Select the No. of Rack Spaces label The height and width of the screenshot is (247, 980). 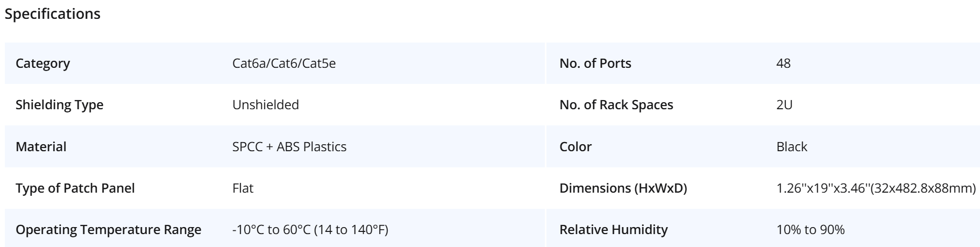tap(616, 105)
